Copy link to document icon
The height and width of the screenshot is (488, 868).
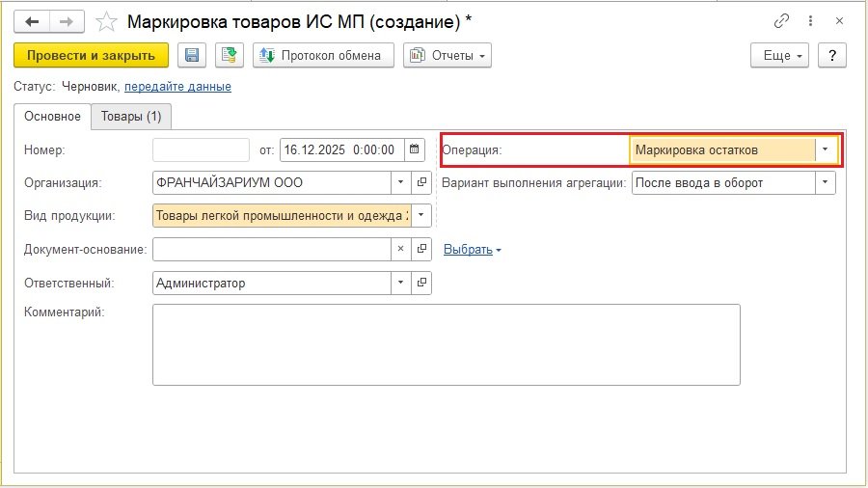click(x=780, y=21)
